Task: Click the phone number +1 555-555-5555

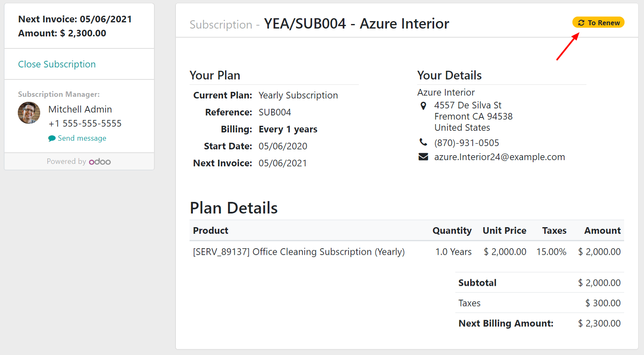Action: 85,123
